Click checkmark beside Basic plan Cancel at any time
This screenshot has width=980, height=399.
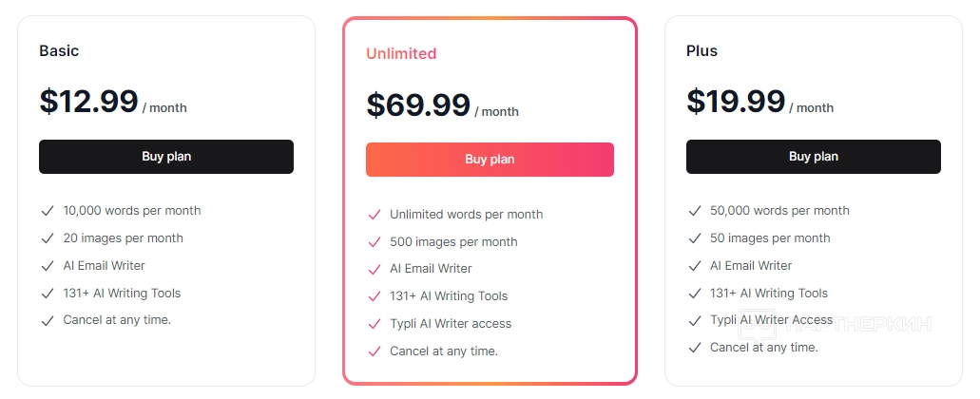pyautogui.click(x=47, y=320)
